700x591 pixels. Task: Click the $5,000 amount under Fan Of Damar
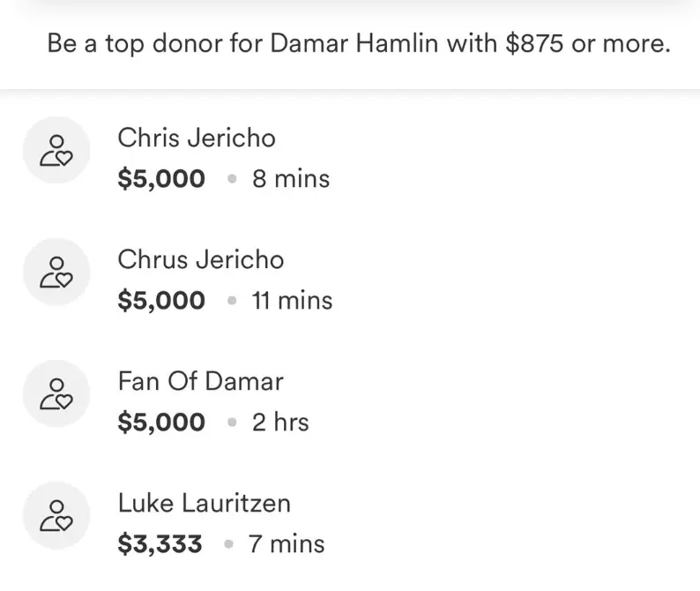coord(161,423)
